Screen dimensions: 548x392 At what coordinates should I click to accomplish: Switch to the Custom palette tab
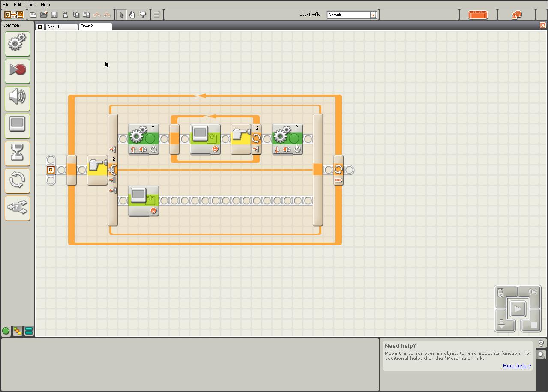[x=29, y=331]
